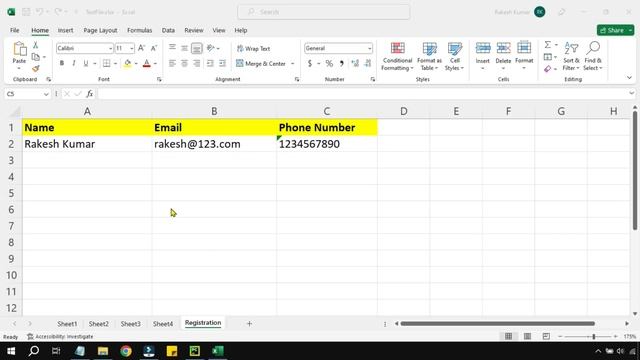Apply Accounting Number Format dollar icon
Image resolution: width=640 pixels, height=360 pixels.
pos(310,63)
